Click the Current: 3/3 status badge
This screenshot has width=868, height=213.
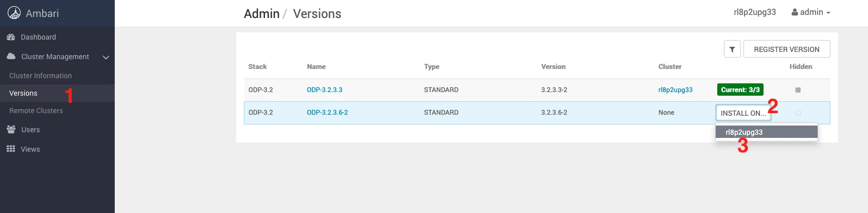click(740, 90)
